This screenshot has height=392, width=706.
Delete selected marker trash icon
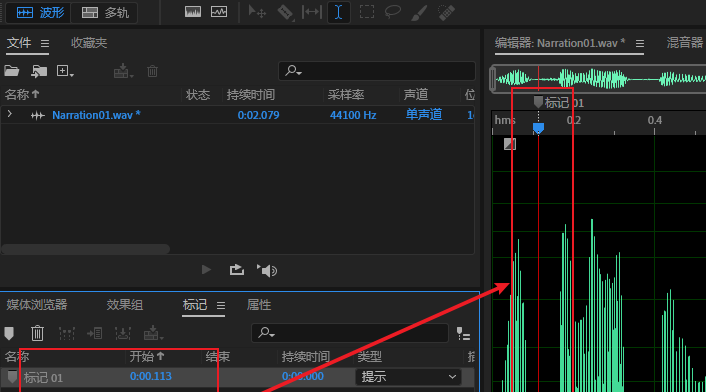37,333
